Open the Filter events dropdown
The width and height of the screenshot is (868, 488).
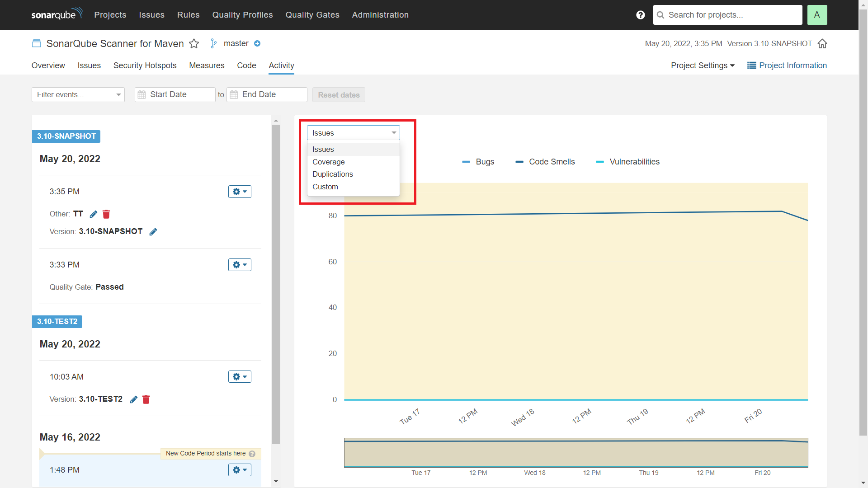[78, 94]
